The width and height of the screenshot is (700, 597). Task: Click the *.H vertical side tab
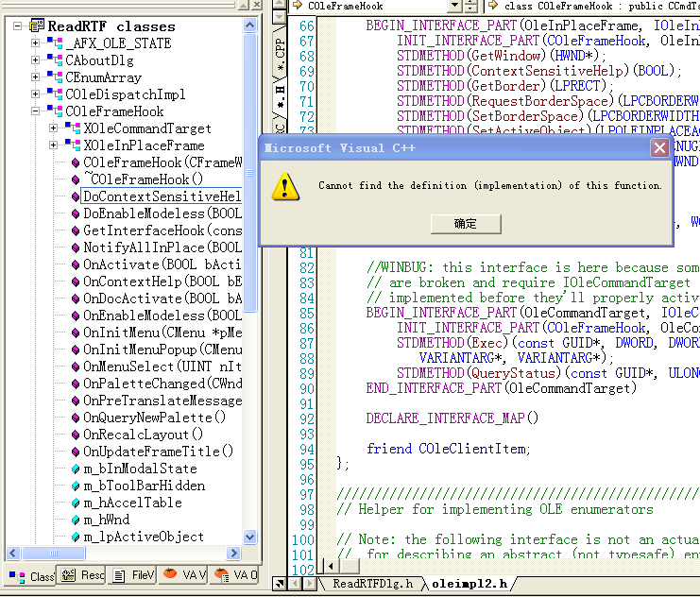tap(280, 96)
